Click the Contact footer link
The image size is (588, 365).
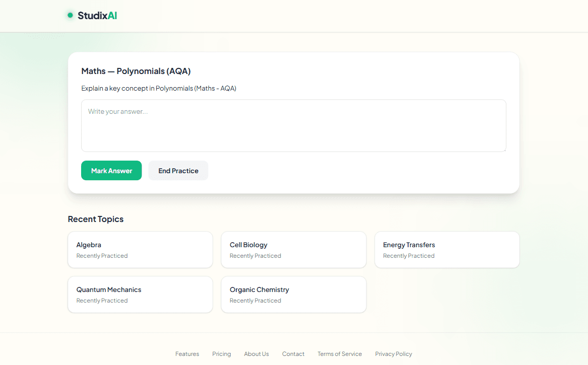(293, 354)
